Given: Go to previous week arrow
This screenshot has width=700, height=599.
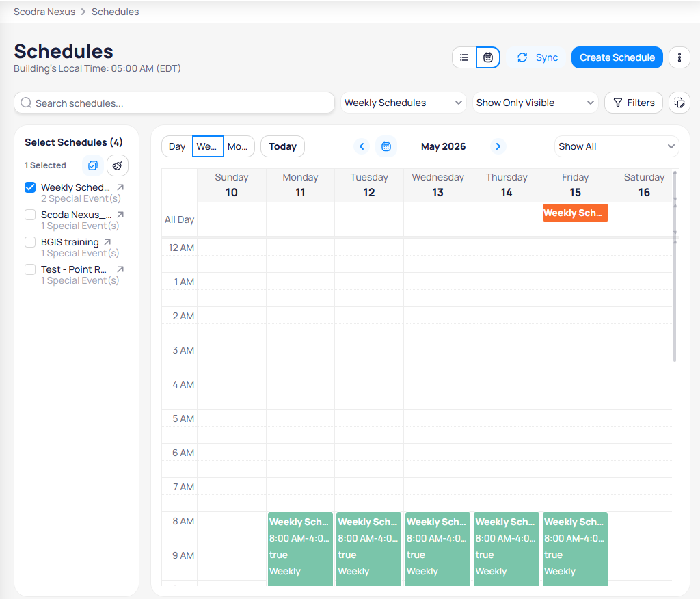Looking at the screenshot, I should 362,146.
